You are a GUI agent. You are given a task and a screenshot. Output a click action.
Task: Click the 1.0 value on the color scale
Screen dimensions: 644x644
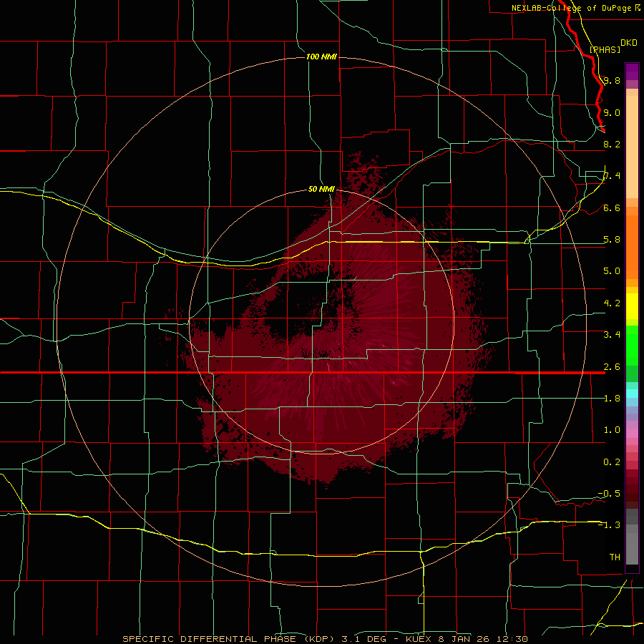(611, 429)
